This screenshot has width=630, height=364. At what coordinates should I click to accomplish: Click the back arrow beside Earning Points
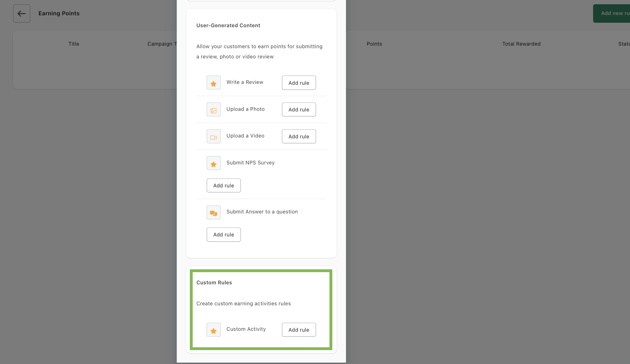(22, 13)
